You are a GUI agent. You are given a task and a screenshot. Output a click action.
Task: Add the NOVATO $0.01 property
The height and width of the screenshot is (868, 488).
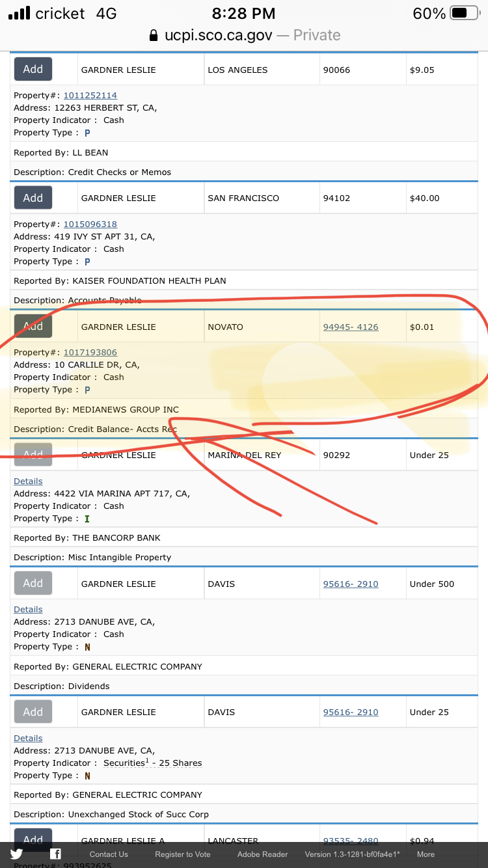[33, 326]
